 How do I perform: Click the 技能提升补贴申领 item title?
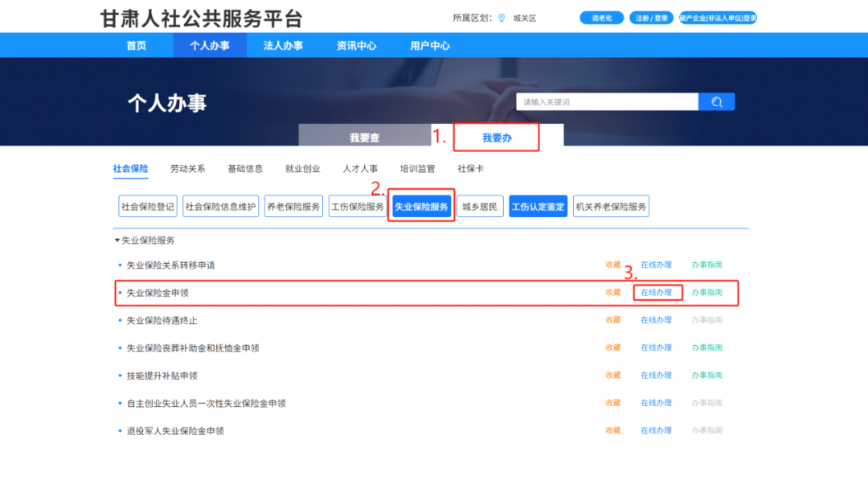click(162, 376)
